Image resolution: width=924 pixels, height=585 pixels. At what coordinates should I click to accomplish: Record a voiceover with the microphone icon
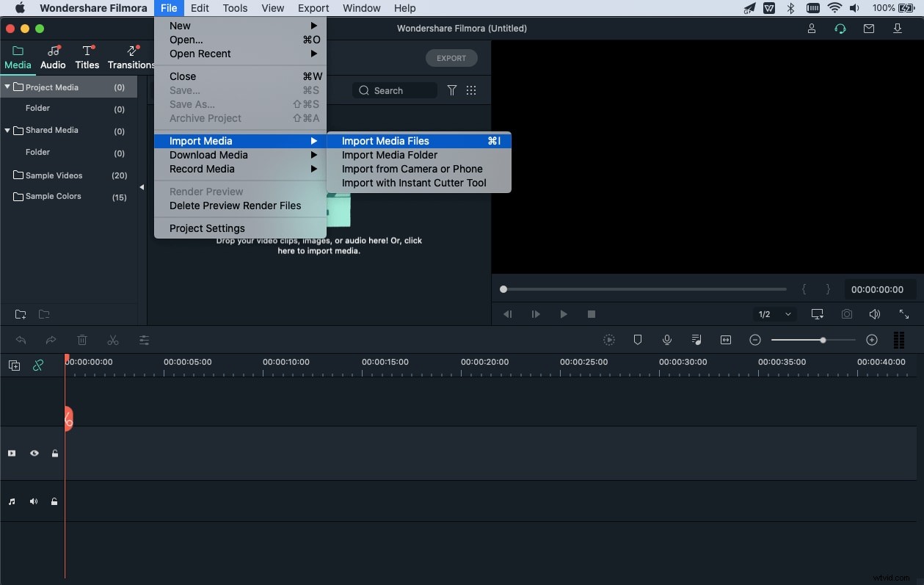(666, 340)
